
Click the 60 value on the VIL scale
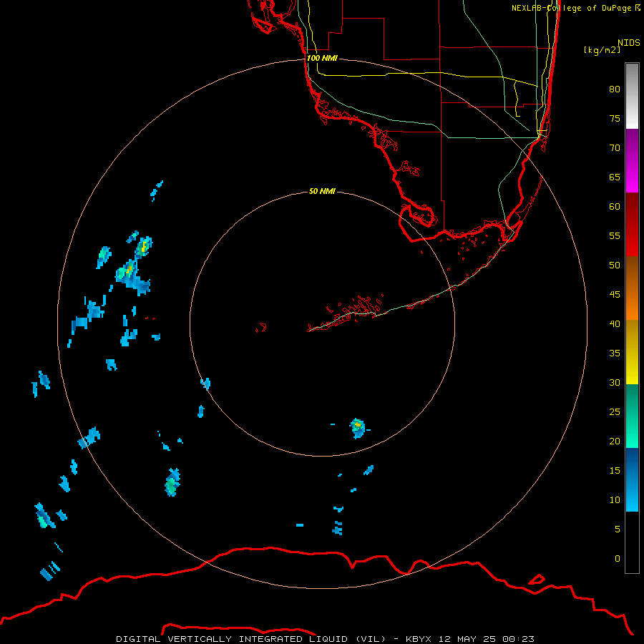tap(615, 207)
